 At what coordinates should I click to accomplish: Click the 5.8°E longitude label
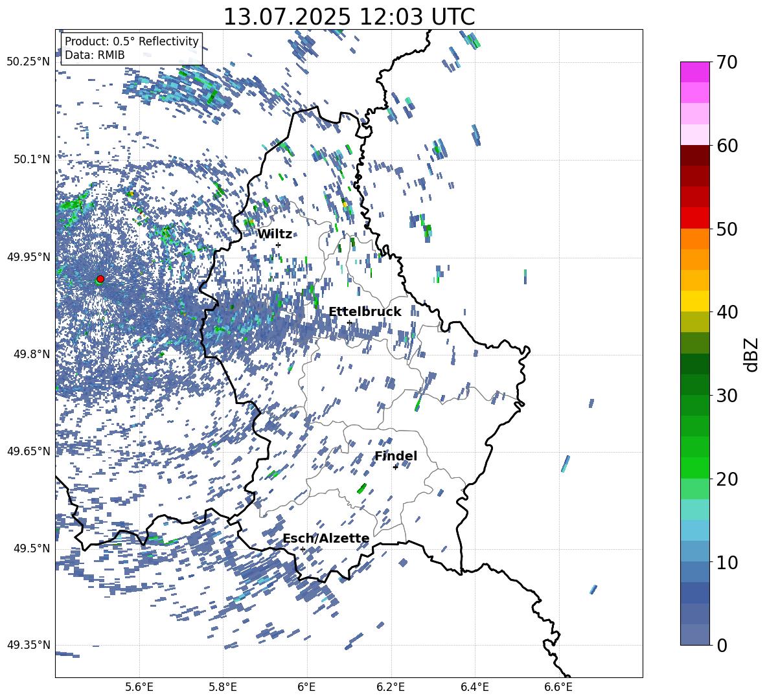(x=223, y=688)
